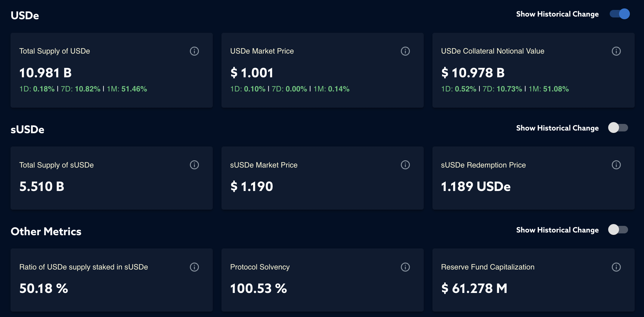Click the $ 61.278 M reserve fund value
Screen dimensions: 644x317
coord(474,288)
